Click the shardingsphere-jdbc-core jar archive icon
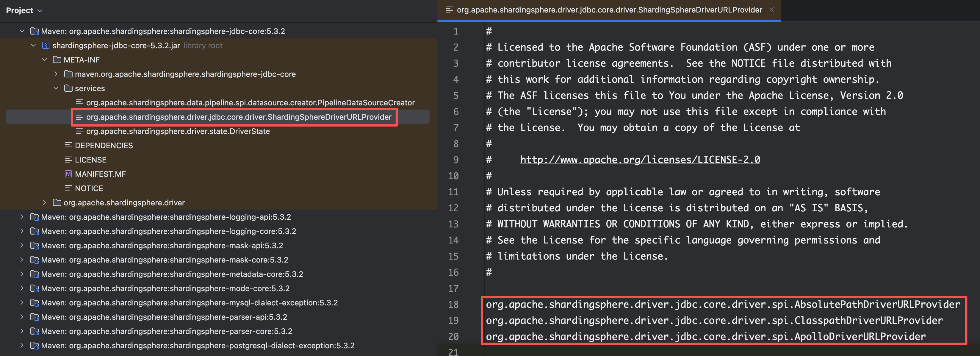Screen dimensions: 980x356 click(46, 46)
